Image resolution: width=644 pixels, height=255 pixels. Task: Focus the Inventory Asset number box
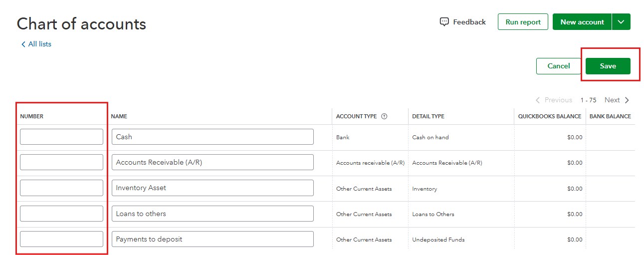point(61,188)
